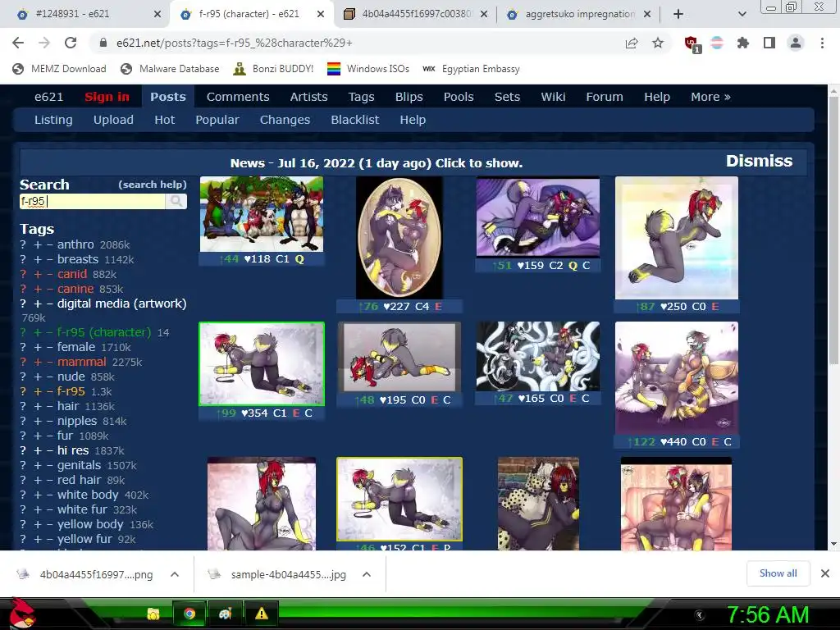This screenshot has width=840, height=630.
Task: Bookmark this page with the star icon
Action: pos(658,43)
